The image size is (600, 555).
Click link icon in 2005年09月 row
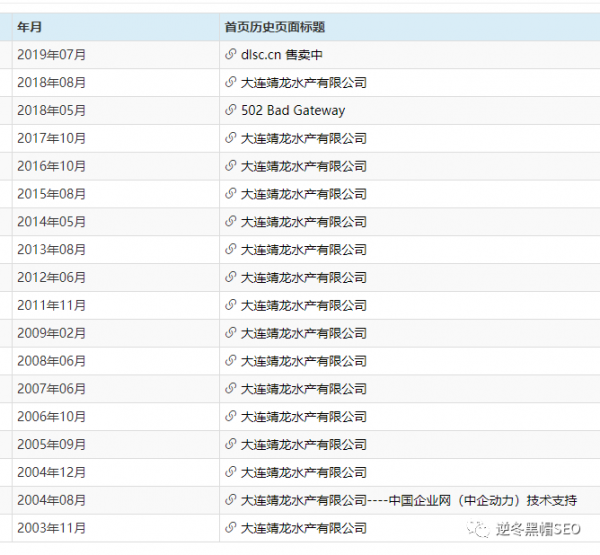230,444
